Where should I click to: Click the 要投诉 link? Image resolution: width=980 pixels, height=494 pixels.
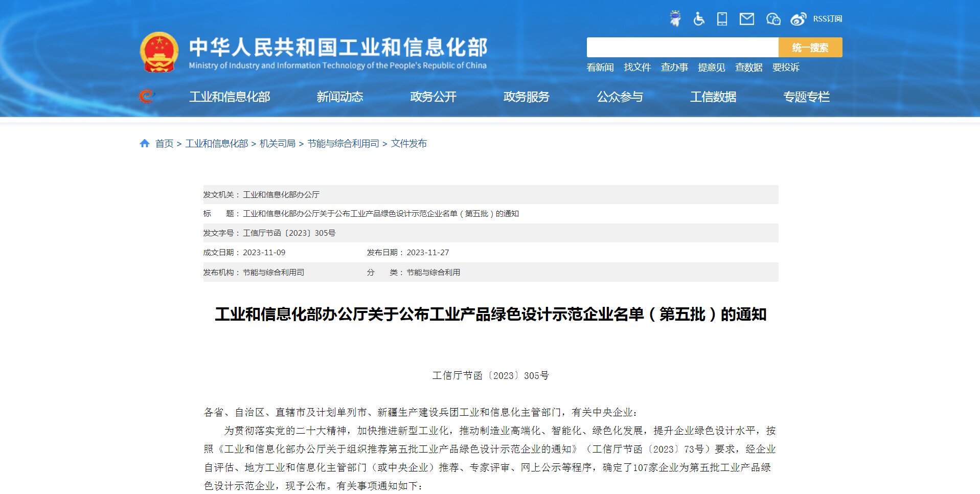pos(788,67)
